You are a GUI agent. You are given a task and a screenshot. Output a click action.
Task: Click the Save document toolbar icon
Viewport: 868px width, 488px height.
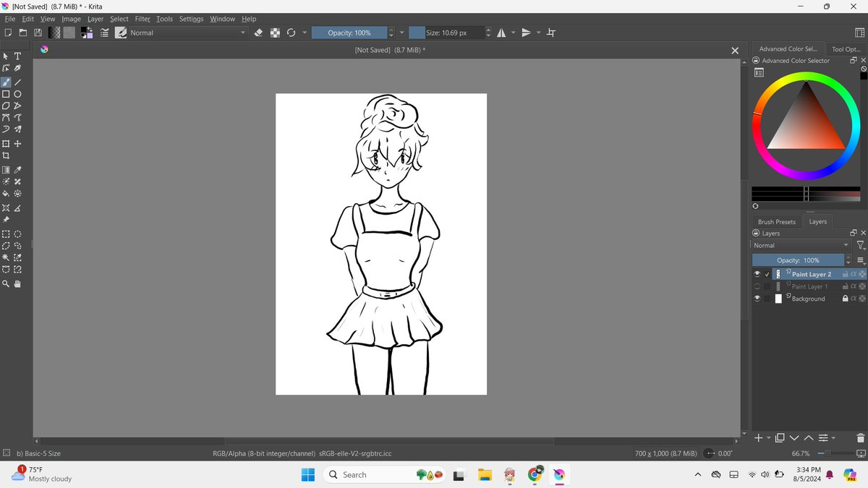38,33
